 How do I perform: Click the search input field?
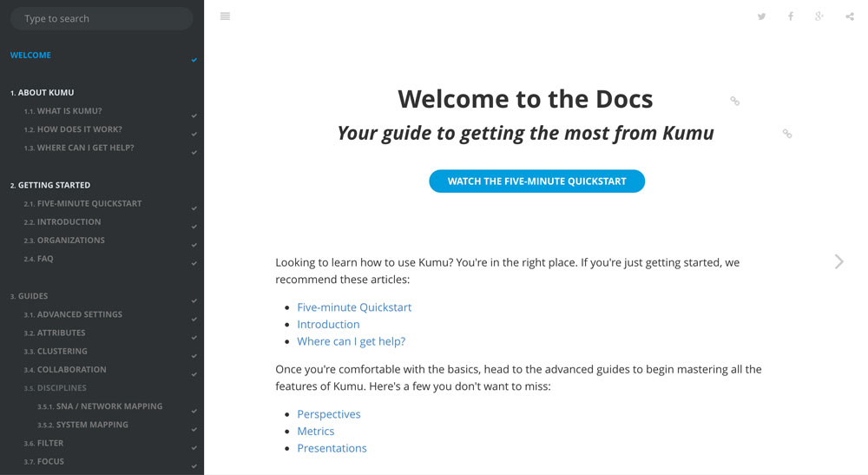point(102,19)
